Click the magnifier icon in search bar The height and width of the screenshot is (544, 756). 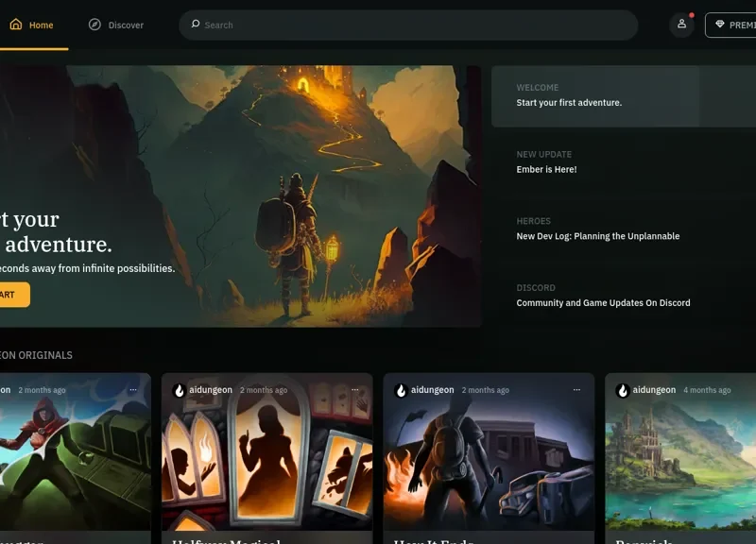click(x=195, y=25)
